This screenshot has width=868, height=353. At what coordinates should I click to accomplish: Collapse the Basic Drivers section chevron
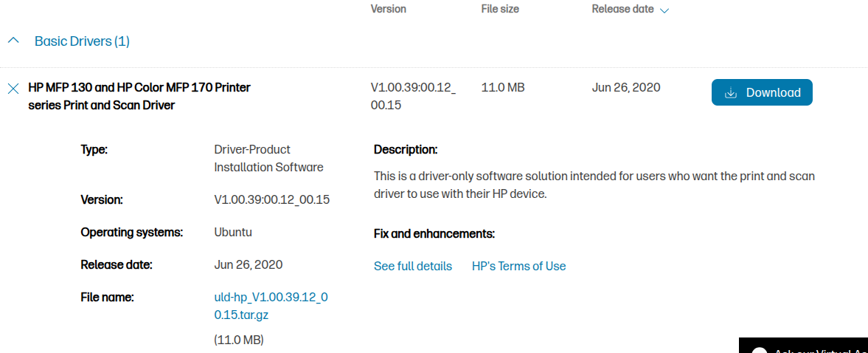click(13, 41)
